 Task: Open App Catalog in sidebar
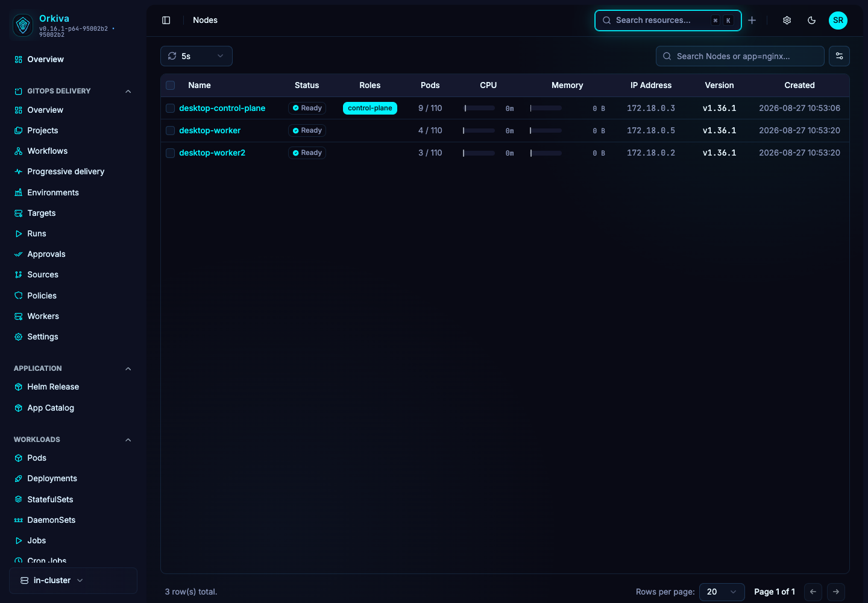pyautogui.click(x=51, y=408)
